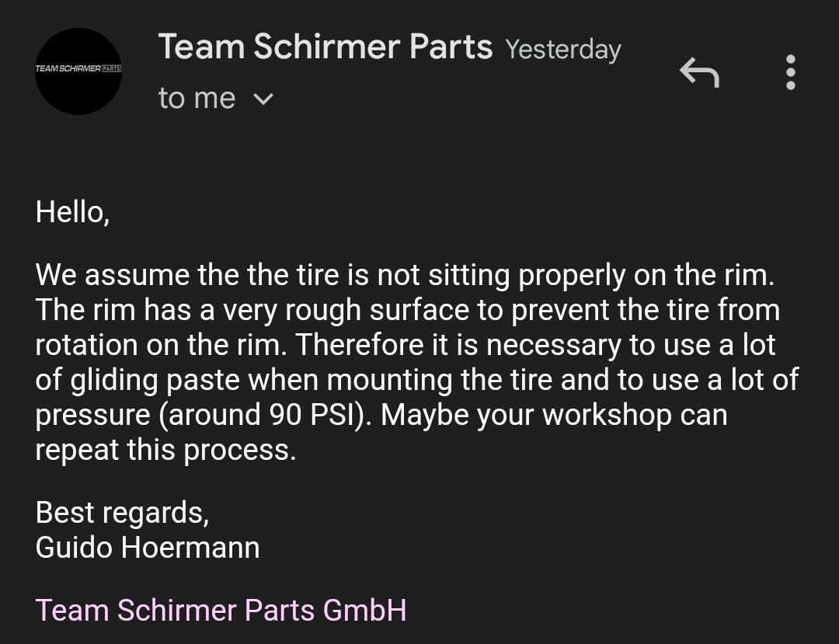The height and width of the screenshot is (644, 839).
Task: Click the Yesterday timestamp
Action: tap(563, 50)
